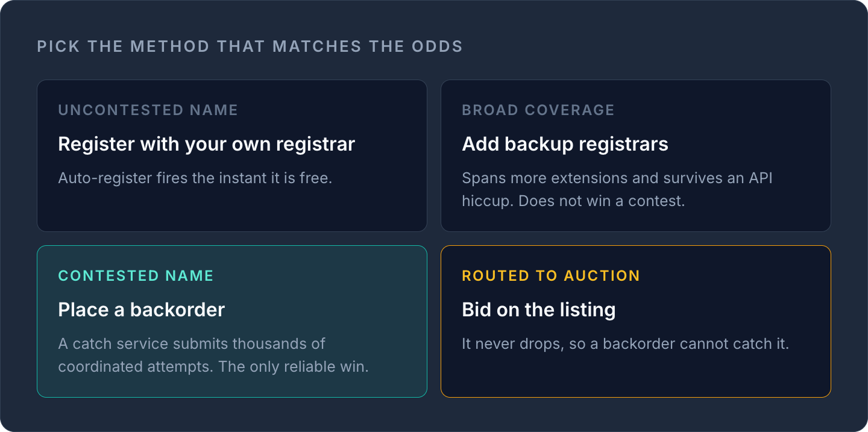Image resolution: width=868 pixels, height=432 pixels.
Task: Click the 'UNCONTESTED NAME' label
Action: pyautogui.click(x=148, y=110)
